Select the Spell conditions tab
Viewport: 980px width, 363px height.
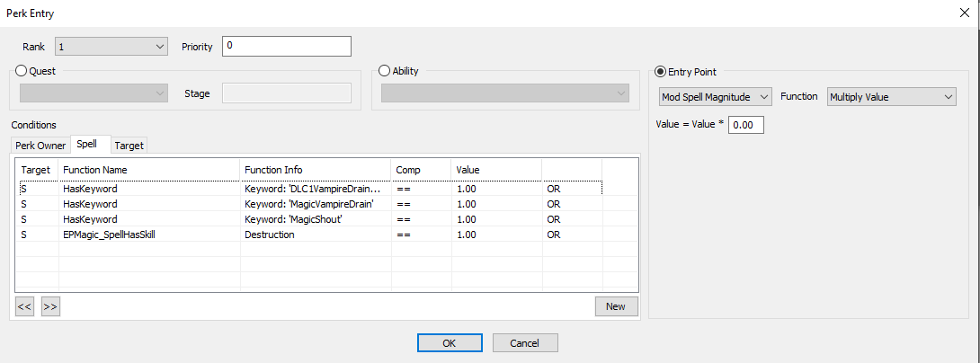[x=88, y=144]
